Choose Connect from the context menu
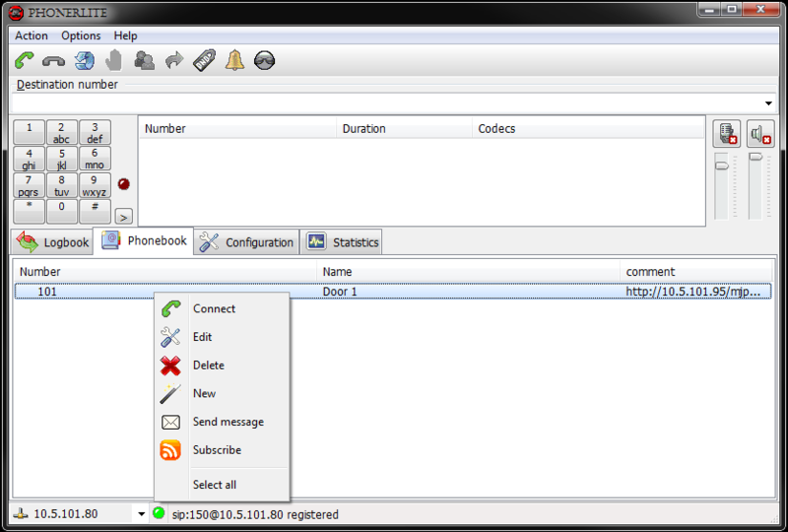The image size is (788, 532). click(x=222, y=308)
